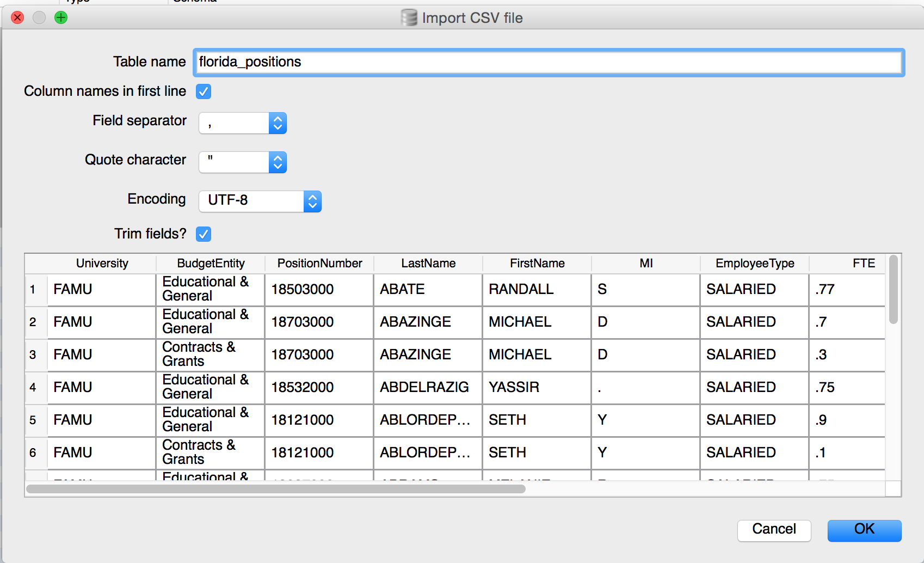Select row header number 4

pyautogui.click(x=36, y=388)
